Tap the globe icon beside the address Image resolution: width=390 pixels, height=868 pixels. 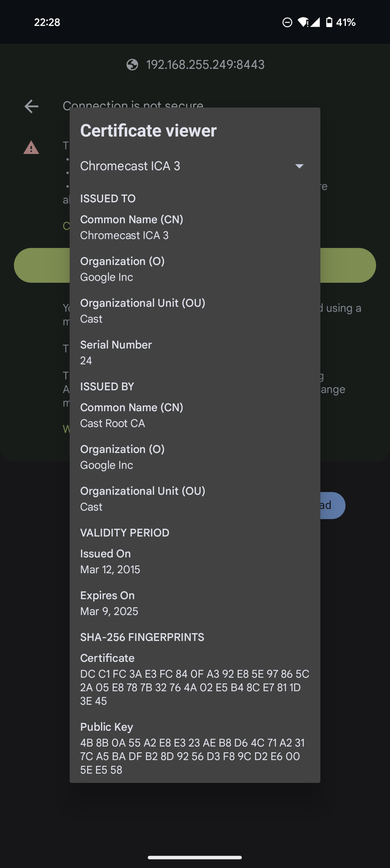[x=132, y=65]
